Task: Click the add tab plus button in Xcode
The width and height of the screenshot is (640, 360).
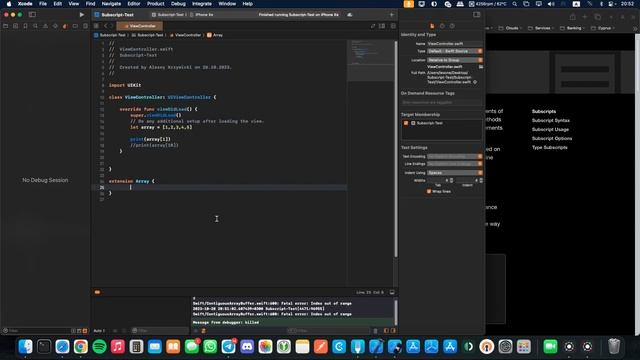Action: [391, 14]
